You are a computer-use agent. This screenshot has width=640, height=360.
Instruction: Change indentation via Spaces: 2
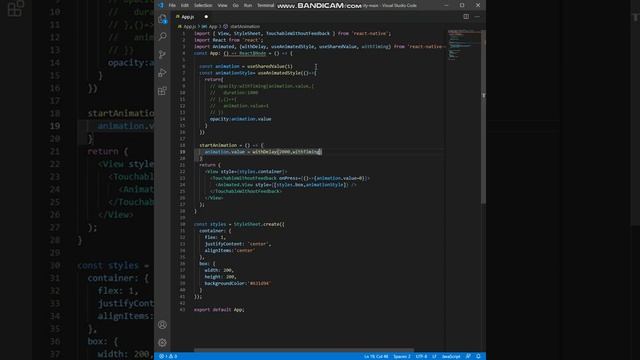(x=402, y=356)
